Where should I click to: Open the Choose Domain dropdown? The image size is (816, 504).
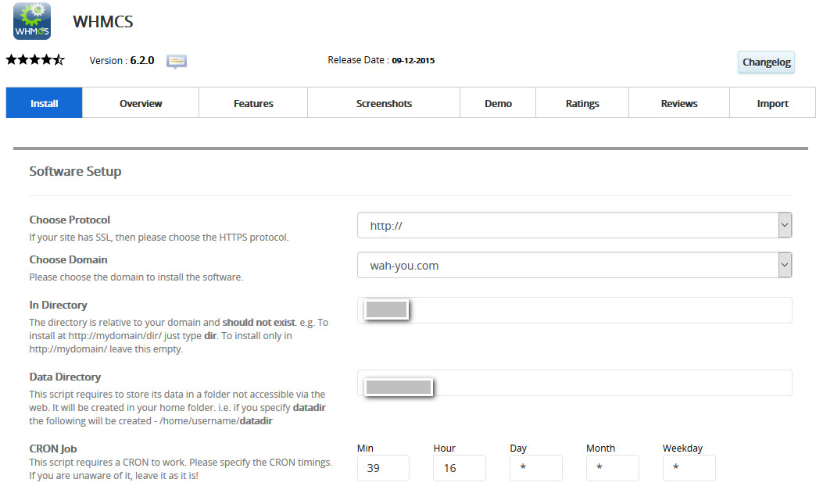[x=574, y=265]
